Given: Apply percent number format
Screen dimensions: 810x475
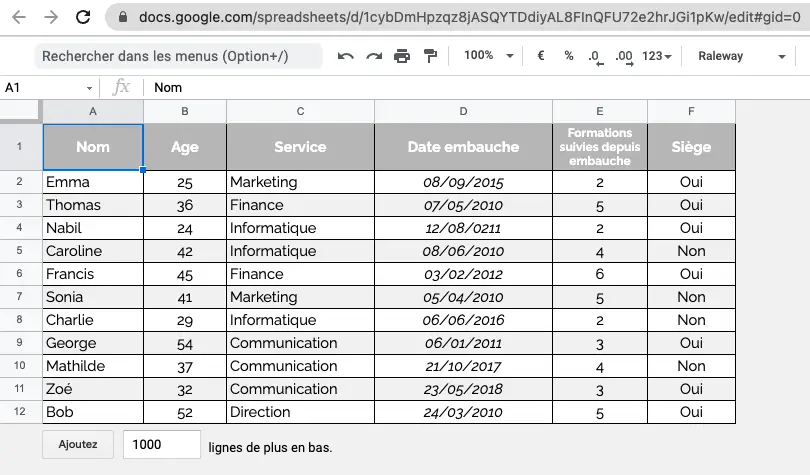Looking at the screenshot, I should pyautogui.click(x=569, y=55).
